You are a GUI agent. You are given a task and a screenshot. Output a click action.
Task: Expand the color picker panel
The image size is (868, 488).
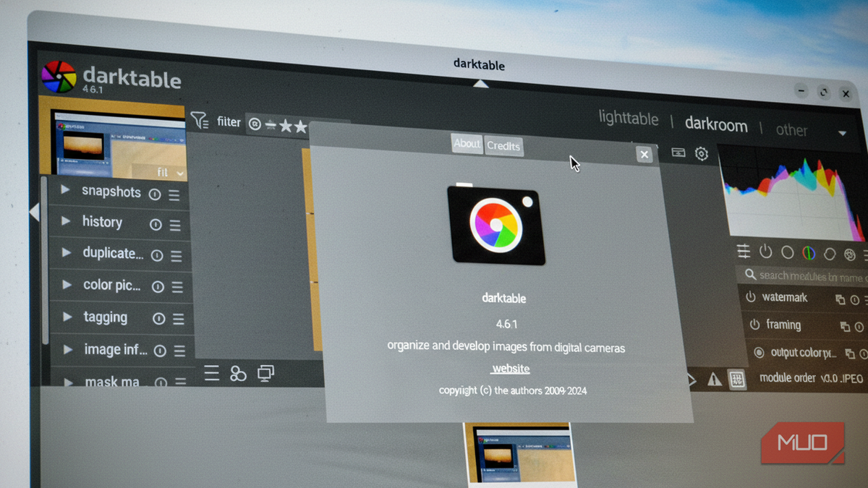[67, 285]
